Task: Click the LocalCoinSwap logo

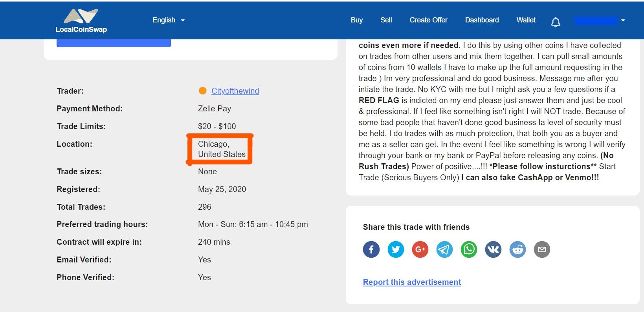Action: pos(81,20)
